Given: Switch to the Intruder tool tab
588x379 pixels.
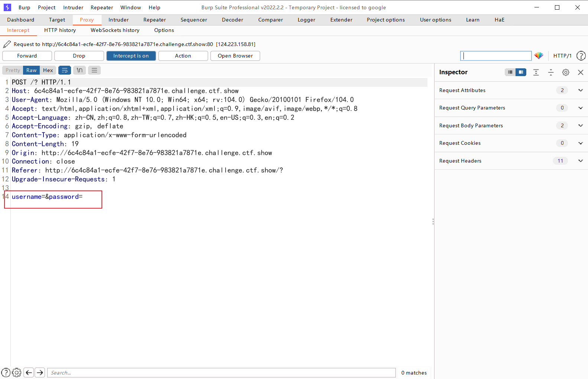Looking at the screenshot, I should [119, 20].
